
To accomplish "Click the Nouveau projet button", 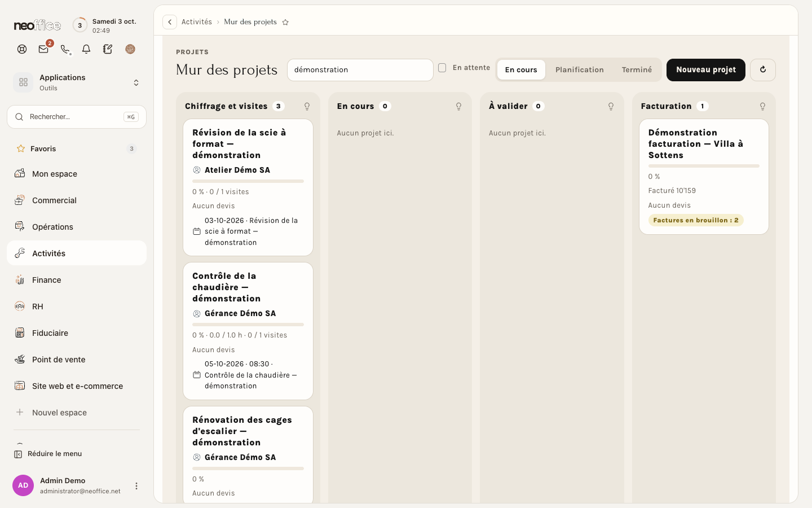I will click(706, 70).
